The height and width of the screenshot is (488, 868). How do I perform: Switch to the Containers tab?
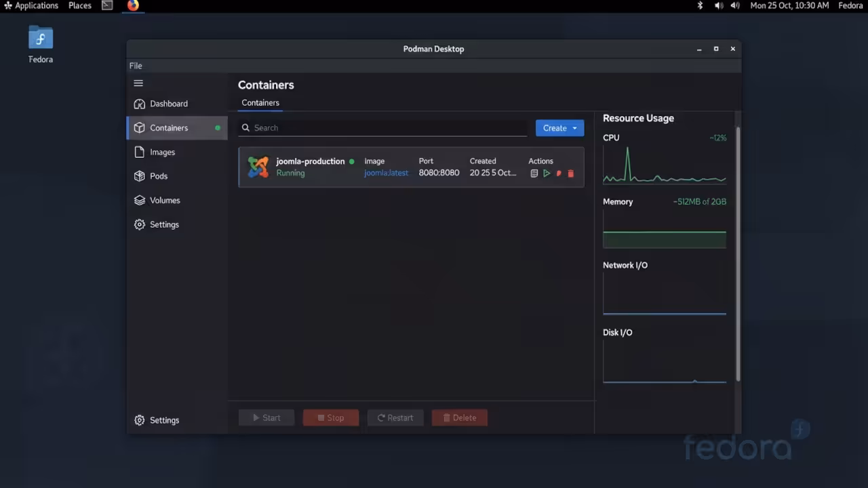260,103
